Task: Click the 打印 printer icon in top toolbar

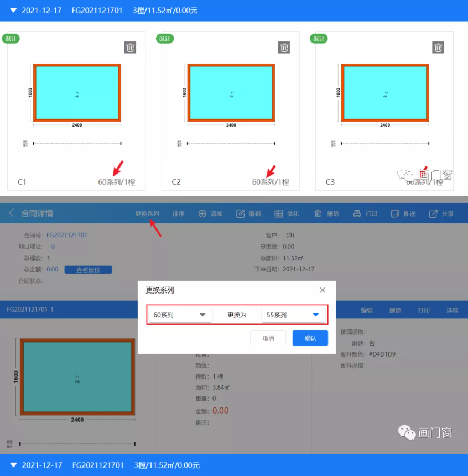Action: (357, 213)
